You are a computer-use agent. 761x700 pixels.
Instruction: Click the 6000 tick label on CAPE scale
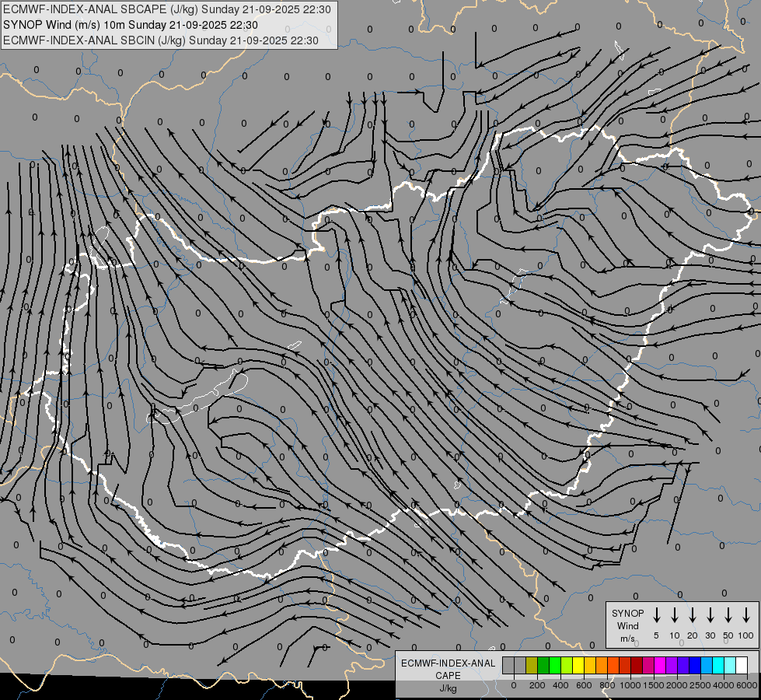tap(746, 685)
